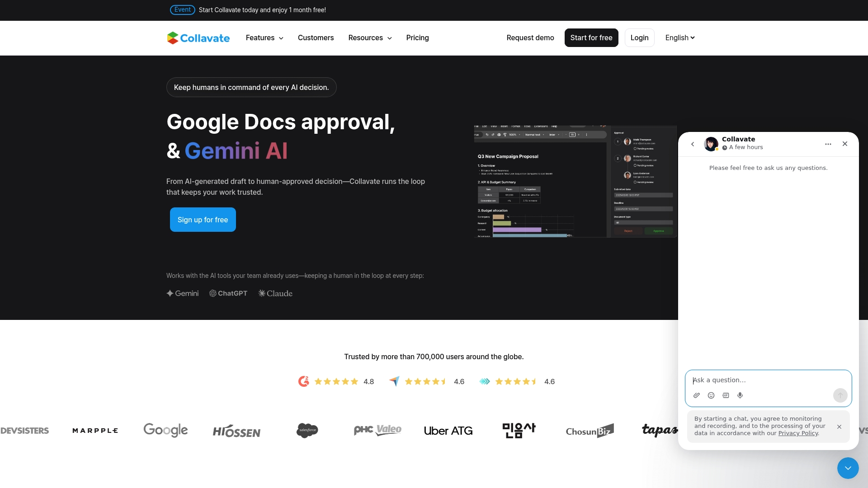Attach a file using the paperclip icon
The height and width of the screenshot is (488, 868).
(x=697, y=395)
